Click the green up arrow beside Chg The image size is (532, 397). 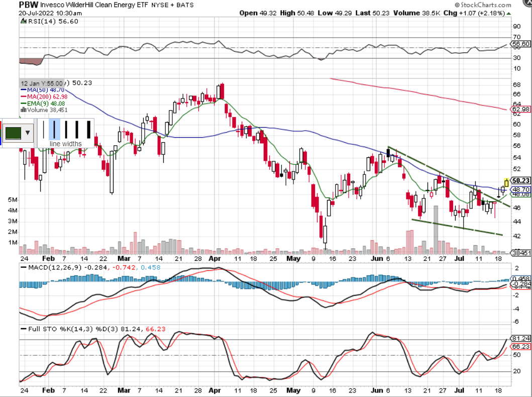coord(508,14)
